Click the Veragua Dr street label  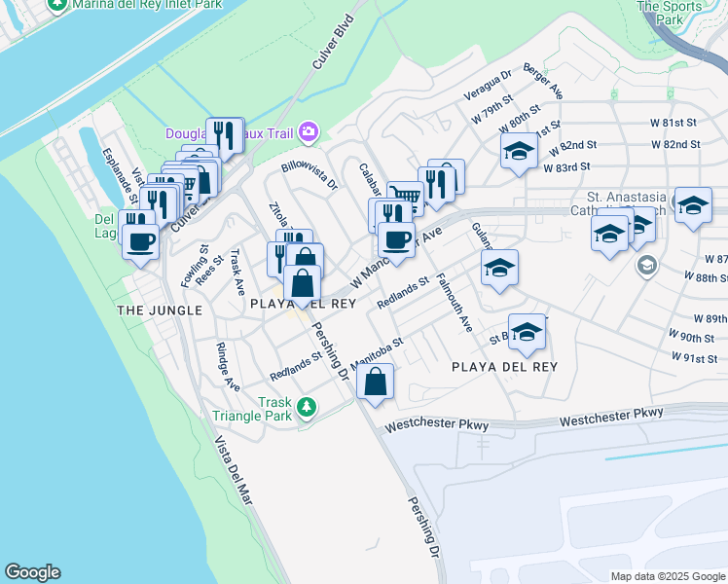(x=488, y=85)
